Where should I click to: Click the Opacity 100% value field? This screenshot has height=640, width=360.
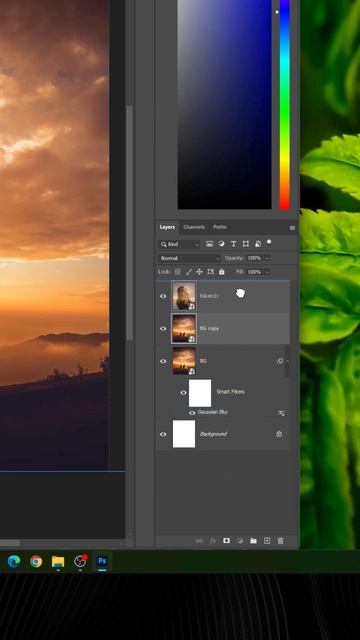pyautogui.click(x=255, y=258)
